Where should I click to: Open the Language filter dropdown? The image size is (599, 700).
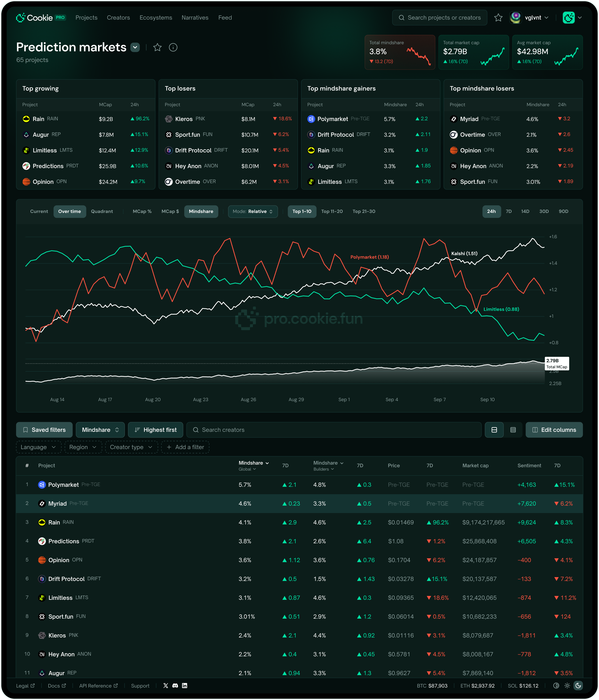39,447
